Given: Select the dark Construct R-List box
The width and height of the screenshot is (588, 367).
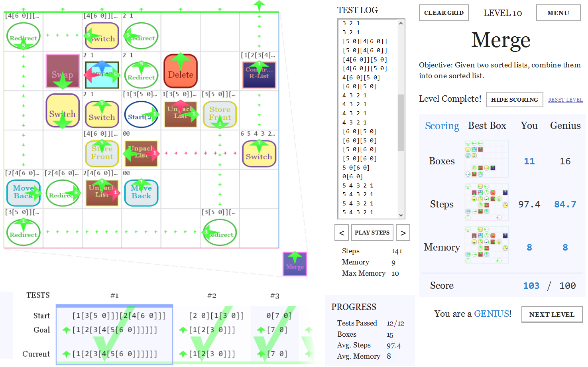Looking at the screenshot, I should point(259,74).
